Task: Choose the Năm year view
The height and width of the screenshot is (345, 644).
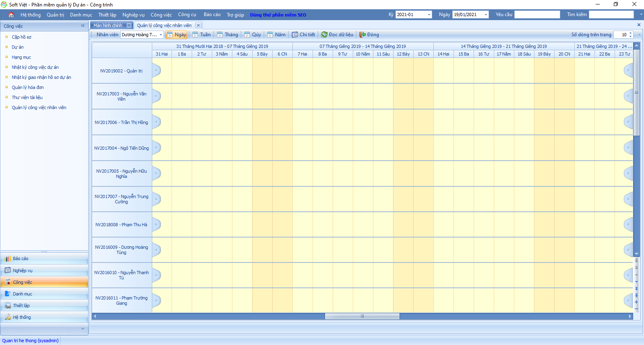Action: coord(276,35)
